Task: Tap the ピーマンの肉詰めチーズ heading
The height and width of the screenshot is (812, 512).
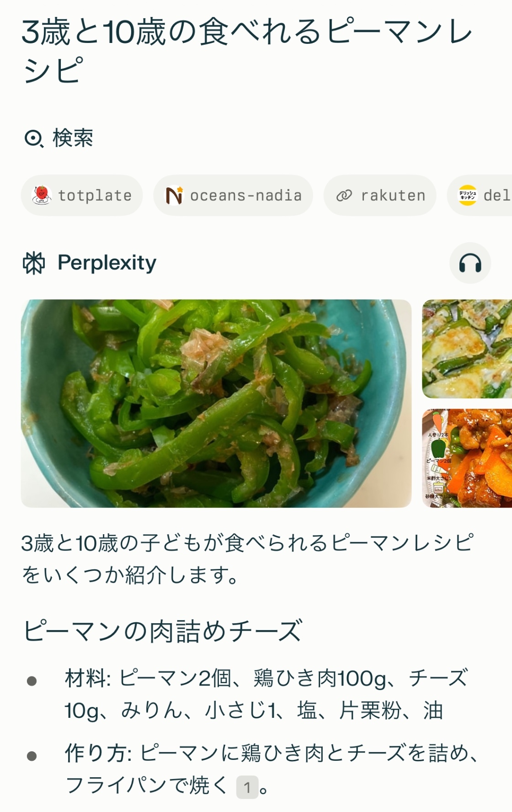Action: [163, 631]
